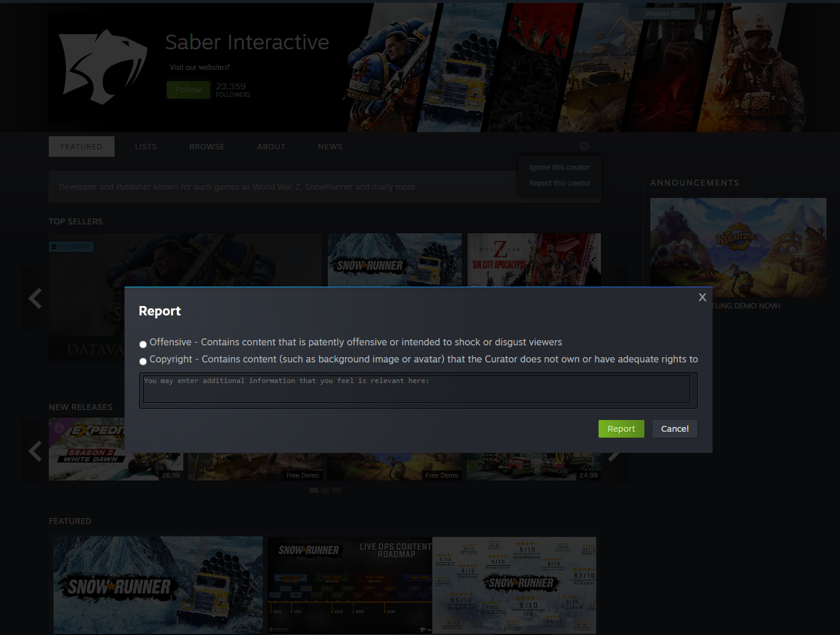The image size is (840, 635).
Task: Open World War Z Sin City Apocalypse thumbnail
Action: pyautogui.click(x=534, y=260)
